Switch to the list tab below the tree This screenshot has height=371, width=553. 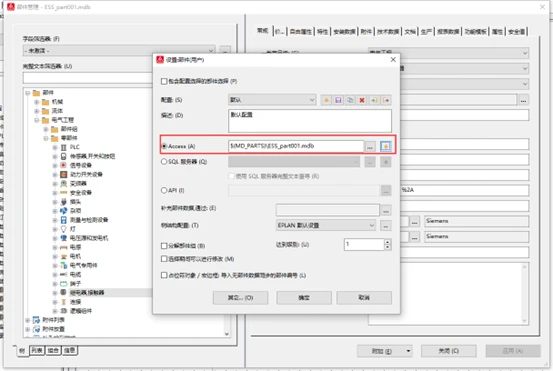(x=37, y=350)
